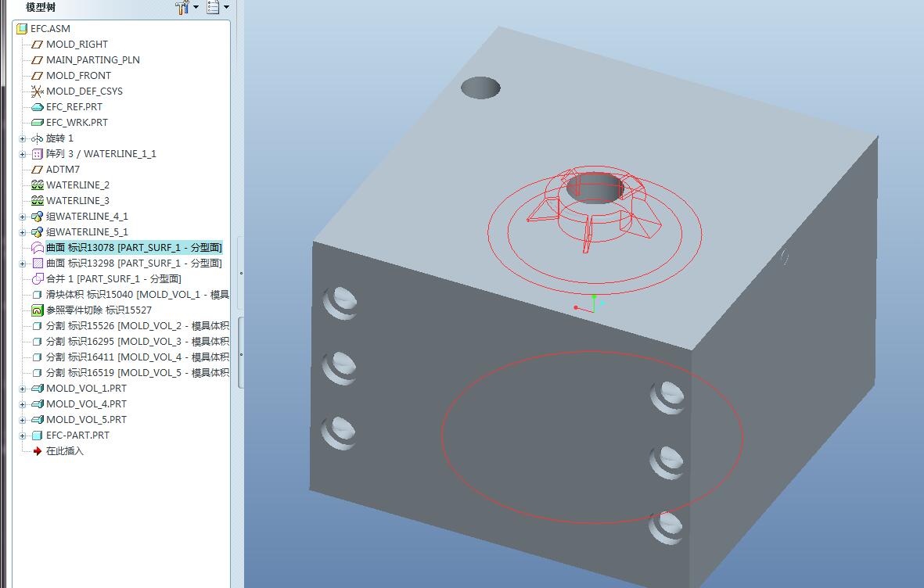Select the MAIN_PARTING_PLN label
The height and width of the screenshot is (588, 924).
click(x=93, y=60)
